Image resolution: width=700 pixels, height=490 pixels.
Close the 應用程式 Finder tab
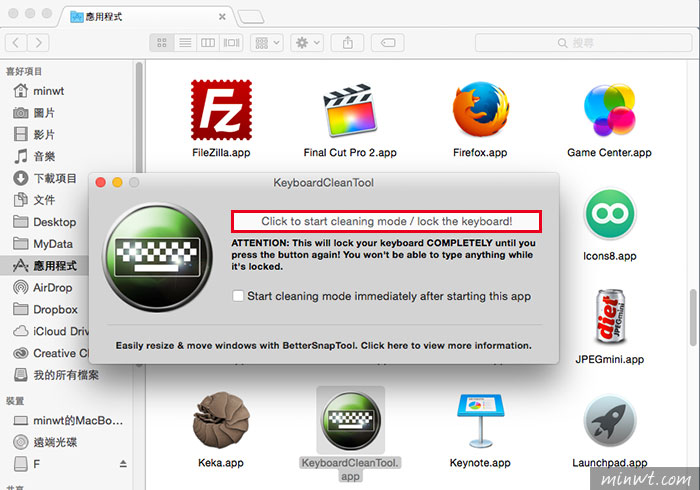(x=222, y=17)
